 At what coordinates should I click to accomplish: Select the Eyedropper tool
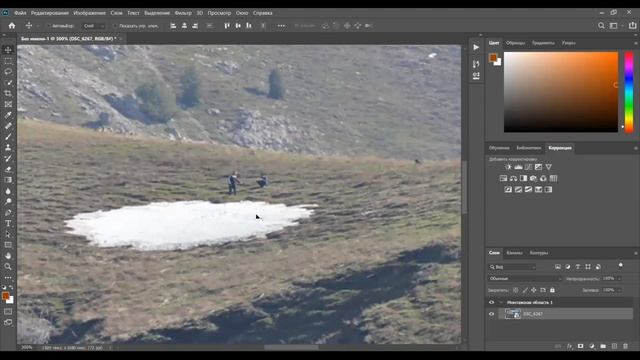tap(8, 115)
